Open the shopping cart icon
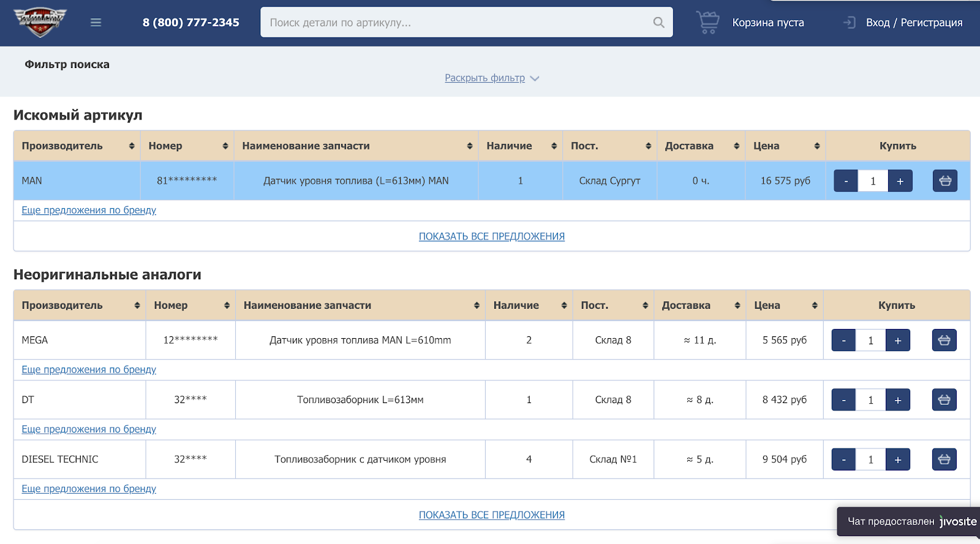The height and width of the screenshot is (544, 980). click(708, 23)
